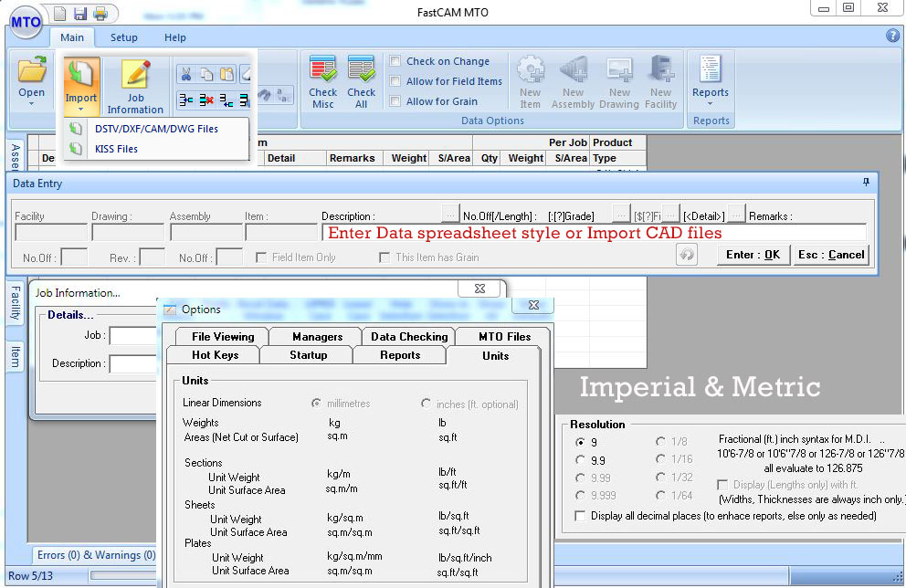Choose the 1/16 fractional resolution radio

pyautogui.click(x=660, y=458)
